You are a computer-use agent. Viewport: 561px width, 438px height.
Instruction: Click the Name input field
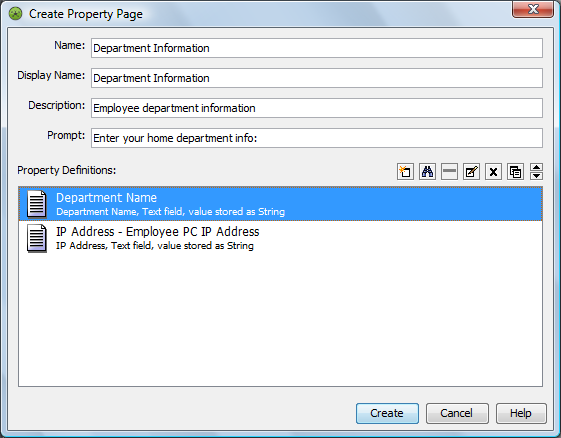317,48
